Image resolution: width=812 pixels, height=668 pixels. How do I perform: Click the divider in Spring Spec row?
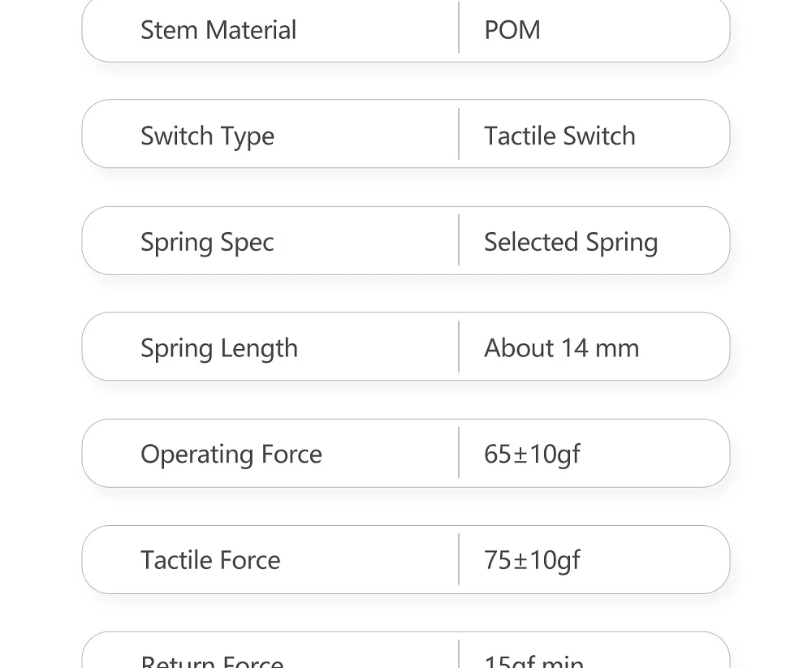click(459, 240)
